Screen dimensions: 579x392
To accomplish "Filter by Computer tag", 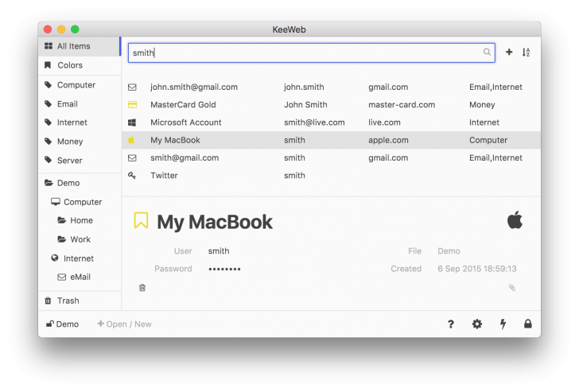I will [79, 85].
